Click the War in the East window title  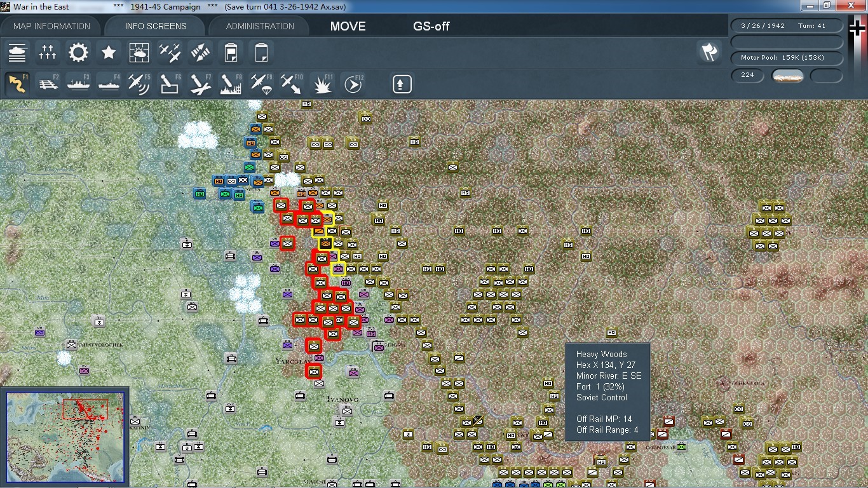click(x=41, y=7)
